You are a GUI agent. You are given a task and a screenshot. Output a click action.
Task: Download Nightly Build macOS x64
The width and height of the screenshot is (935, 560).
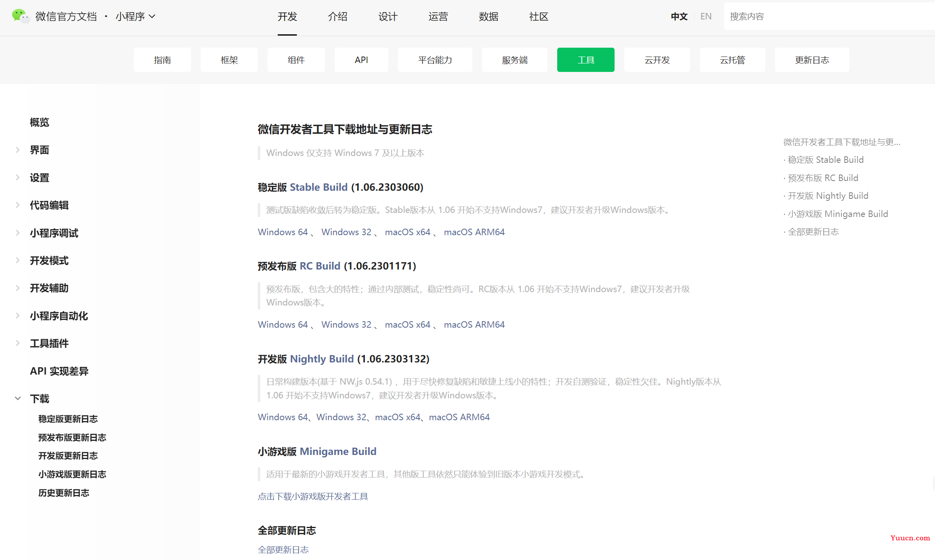[x=398, y=417]
